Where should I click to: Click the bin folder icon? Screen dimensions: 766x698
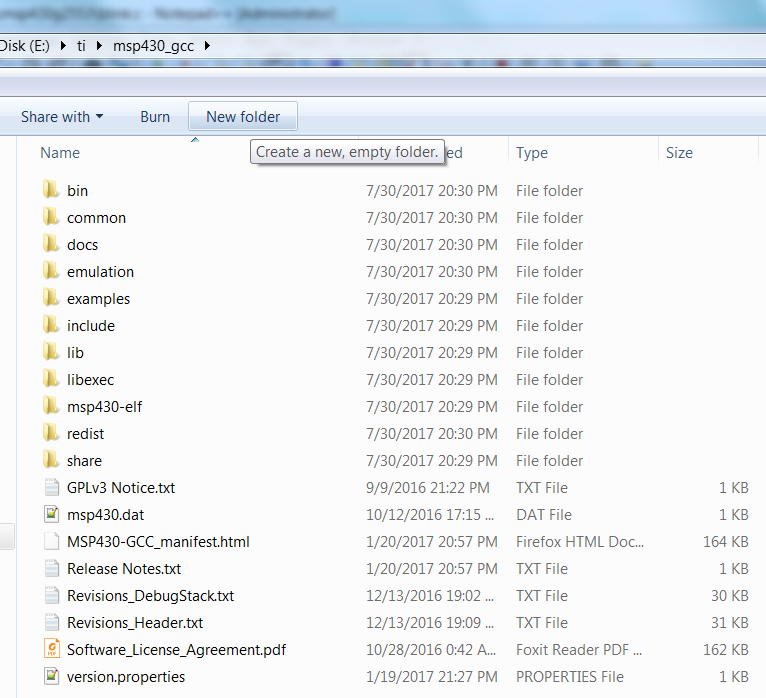(x=52, y=190)
